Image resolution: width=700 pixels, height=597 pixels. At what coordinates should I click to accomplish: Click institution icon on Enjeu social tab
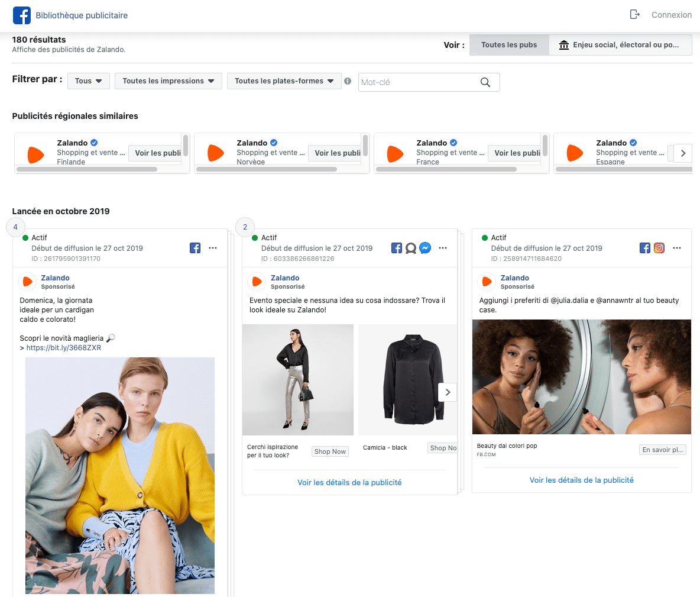pos(564,45)
